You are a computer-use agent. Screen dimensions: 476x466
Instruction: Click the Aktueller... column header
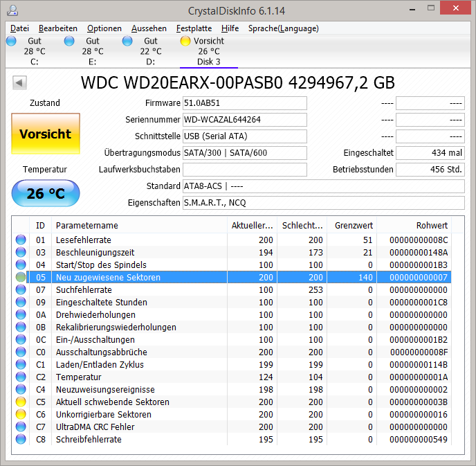coord(252,226)
